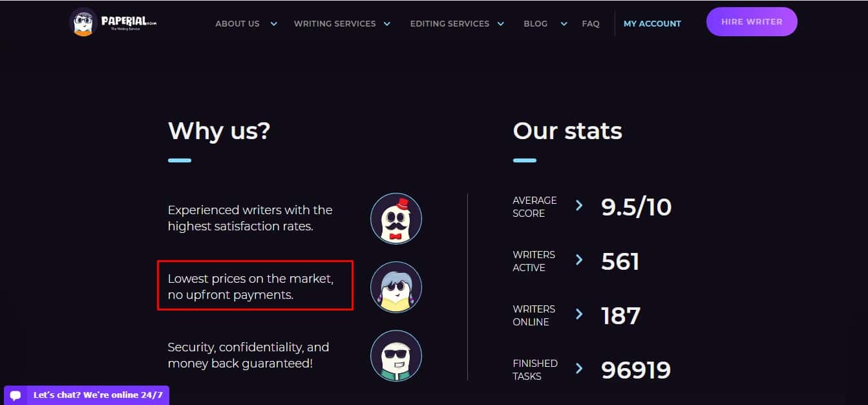Click the chat bubble icon
The image size is (868, 405).
click(x=16, y=395)
